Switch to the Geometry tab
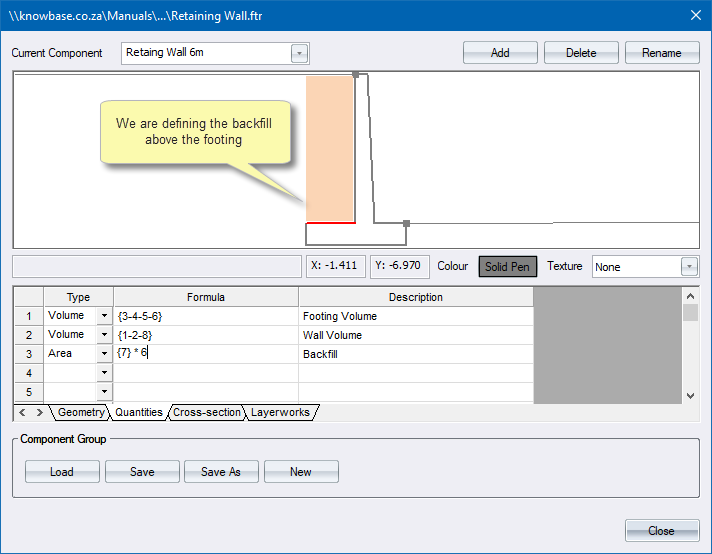The height and width of the screenshot is (554, 712). point(80,412)
